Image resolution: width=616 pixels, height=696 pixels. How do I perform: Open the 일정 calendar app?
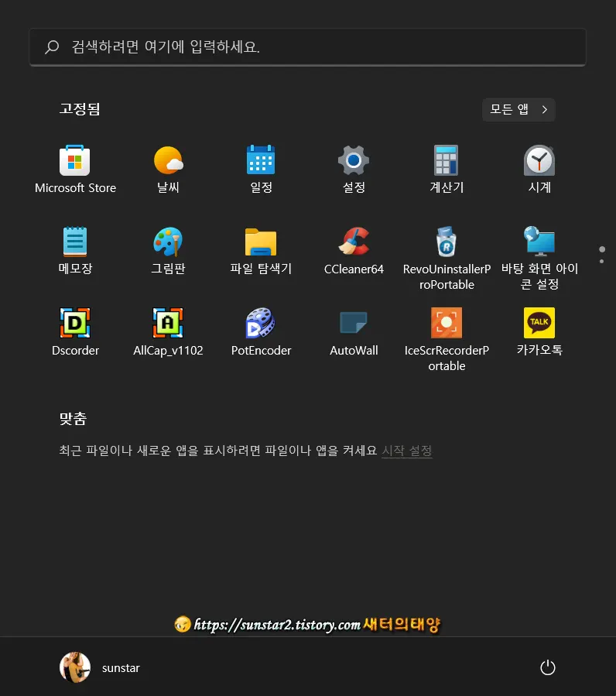pyautogui.click(x=261, y=169)
